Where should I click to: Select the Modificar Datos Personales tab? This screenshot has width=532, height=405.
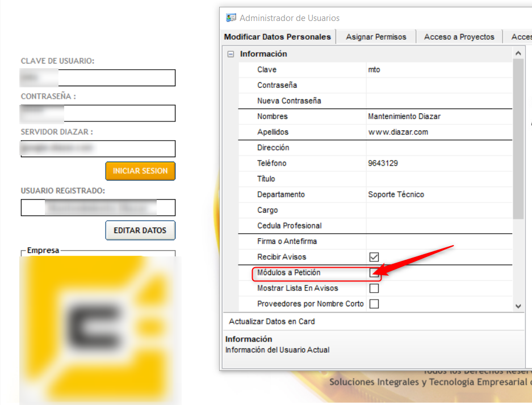277,37
